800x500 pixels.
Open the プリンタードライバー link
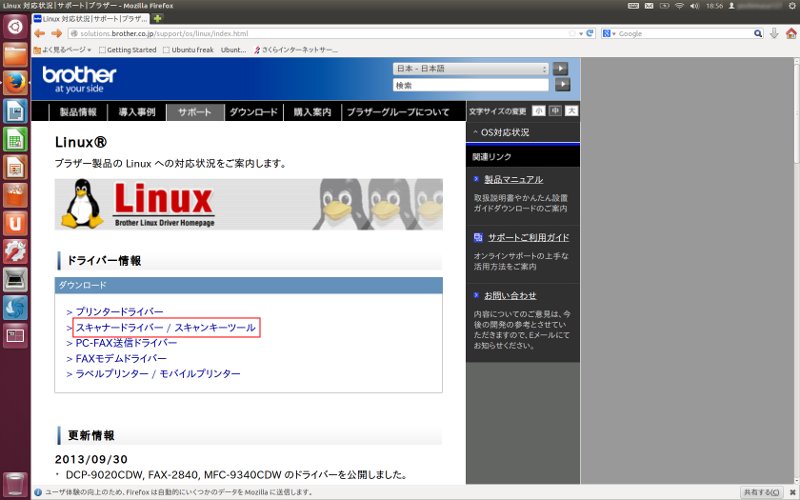click(119, 312)
